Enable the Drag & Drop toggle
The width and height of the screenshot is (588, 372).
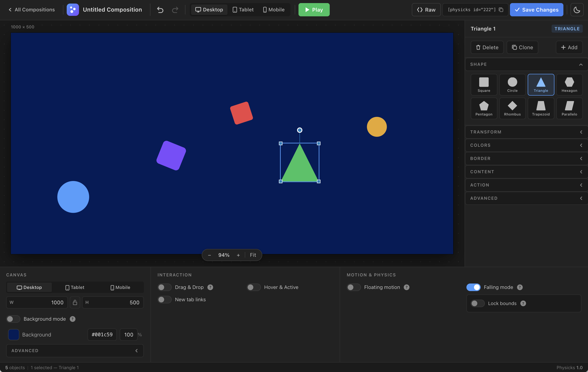(165, 287)
